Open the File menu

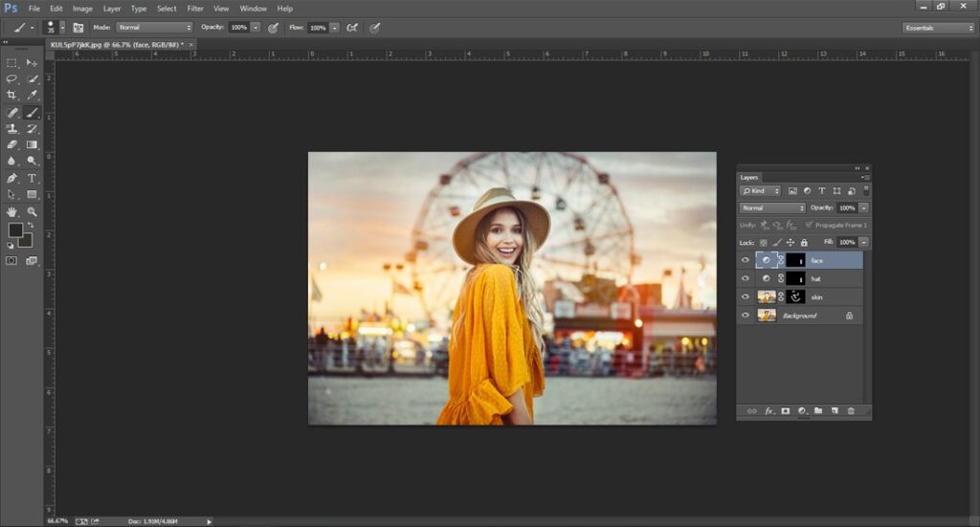[33, 9]
